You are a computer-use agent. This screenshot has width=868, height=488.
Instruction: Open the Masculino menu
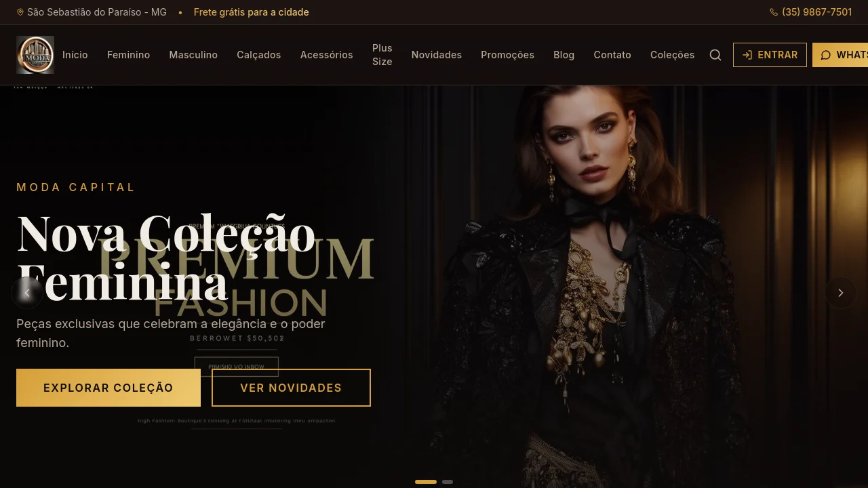(x=193, y=55)
